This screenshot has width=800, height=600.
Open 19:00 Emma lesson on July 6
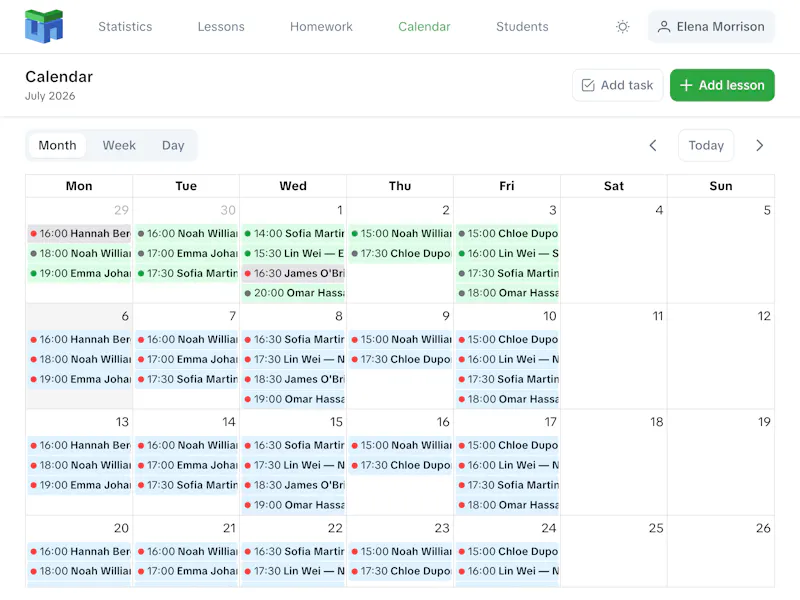(x=80, y=379)
